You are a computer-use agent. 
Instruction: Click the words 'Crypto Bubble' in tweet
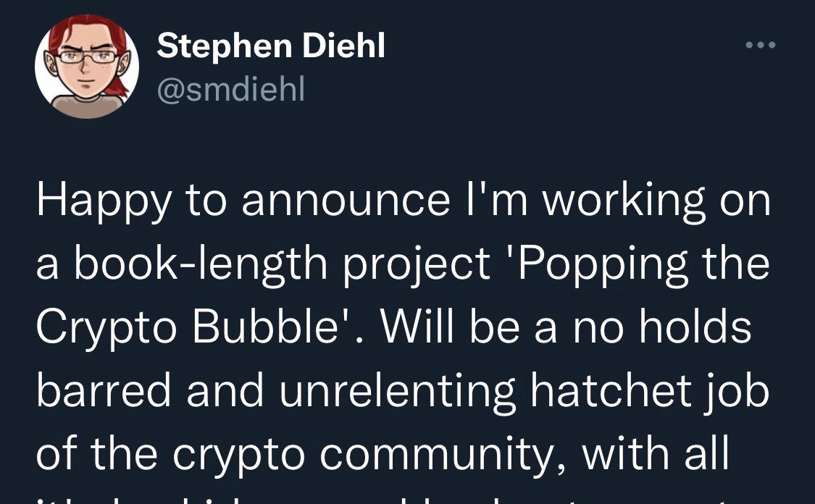198,328
